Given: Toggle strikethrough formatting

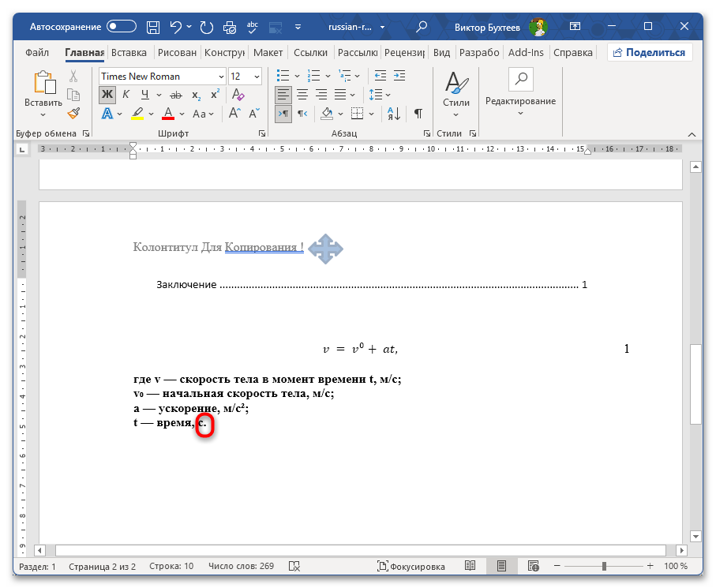Looking at the screenshot, I should coord(176,95).
